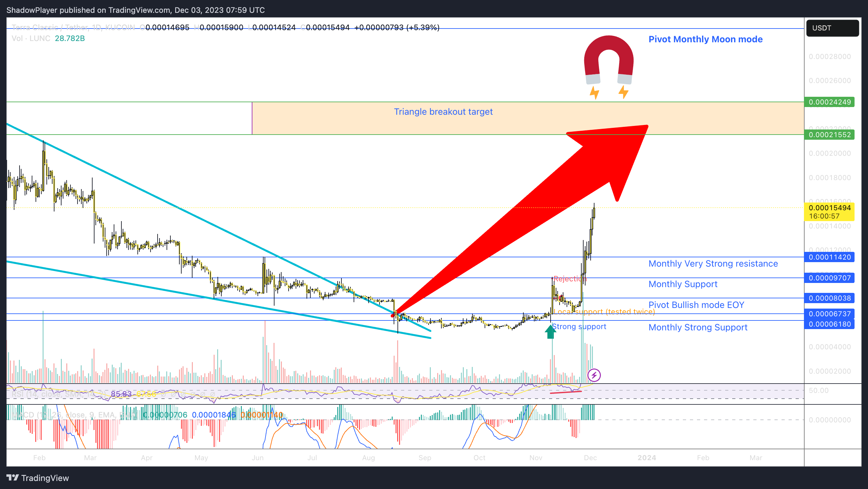Click the 0.00002000 axis value
The height and width of the screenshot is (489, 868).
pyautogui.click(x=830, y=371)
